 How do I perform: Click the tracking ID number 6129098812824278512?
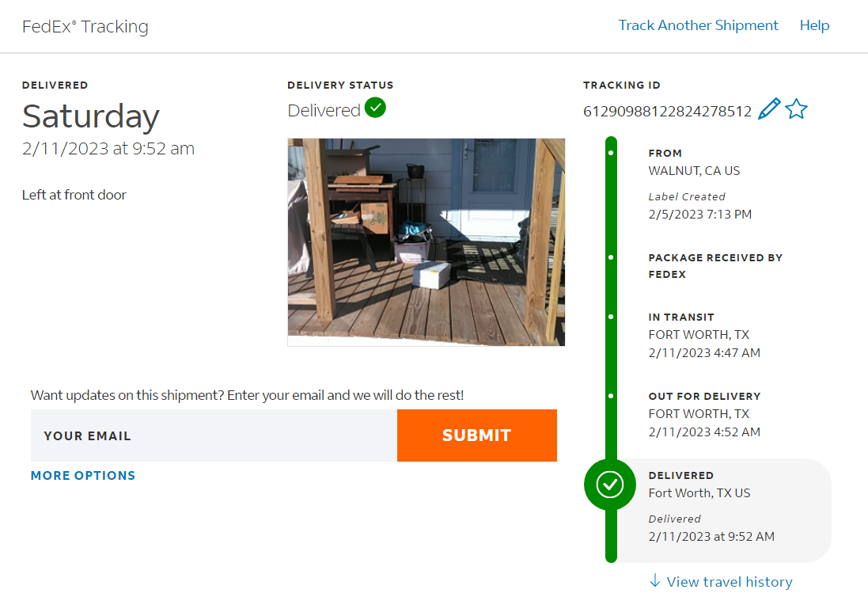[667, 112]
